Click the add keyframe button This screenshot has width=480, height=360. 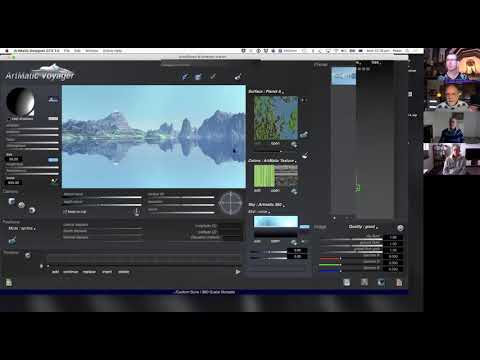pyautogui.click(x=55, y=272)
